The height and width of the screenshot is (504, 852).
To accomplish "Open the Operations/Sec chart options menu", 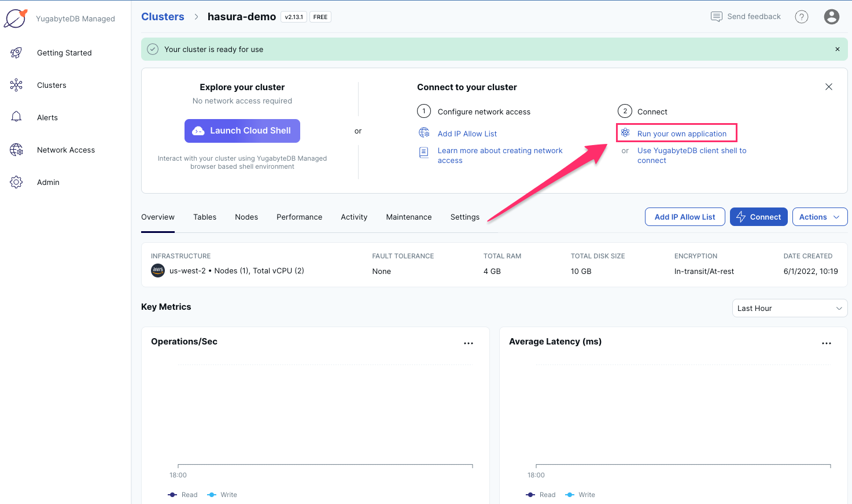I will pyautogui.click(x=469, y=343).
